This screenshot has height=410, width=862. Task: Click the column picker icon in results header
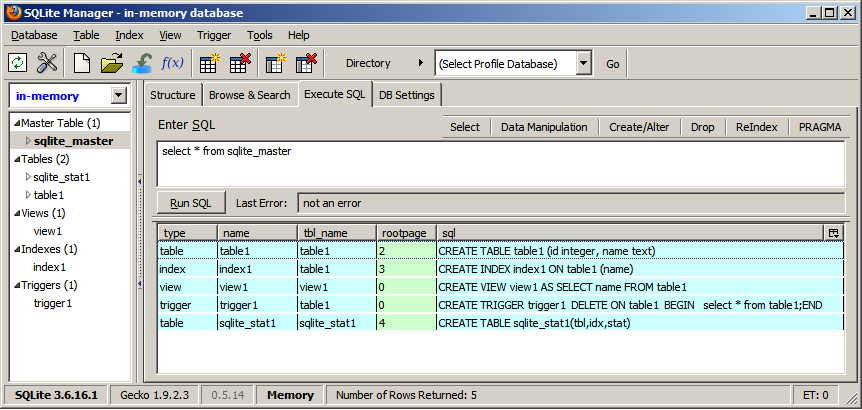point(833,233)
